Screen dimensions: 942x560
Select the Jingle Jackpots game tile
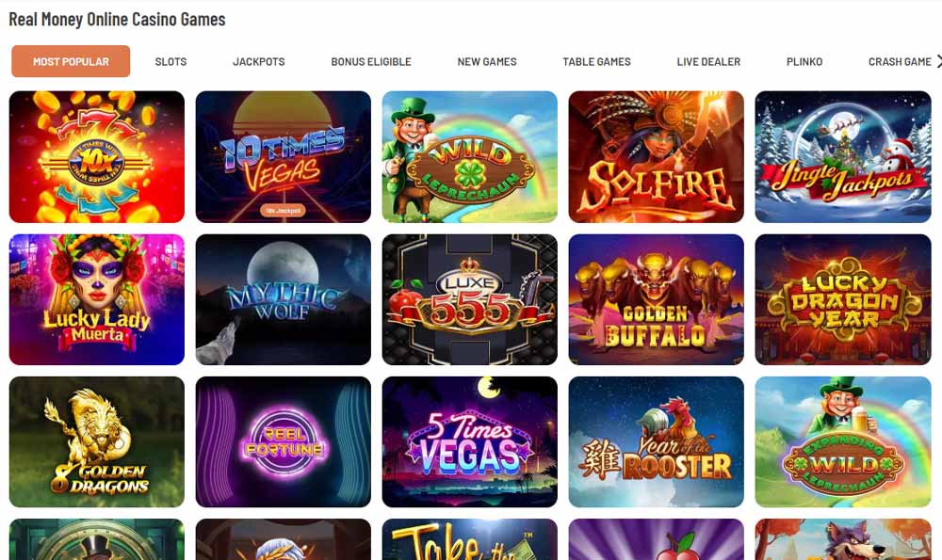(x=843, y=156)
